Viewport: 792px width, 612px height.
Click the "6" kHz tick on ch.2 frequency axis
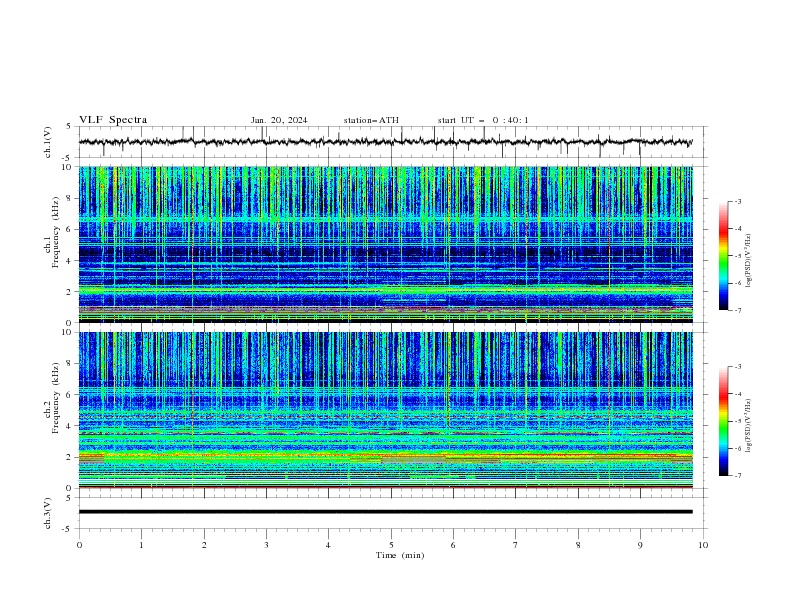70,394
